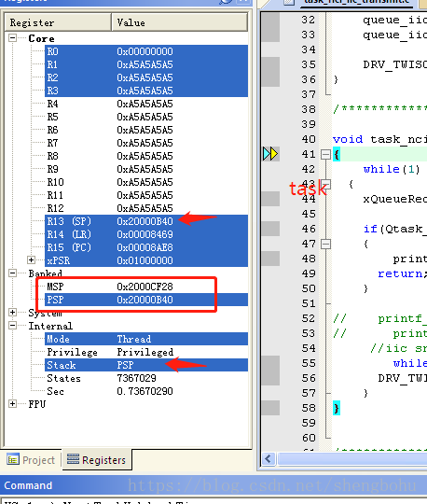This screenshot has height=504, width=427.
Task: Click breakpoint margin at line 48
Action: click(x=270, y=259)
